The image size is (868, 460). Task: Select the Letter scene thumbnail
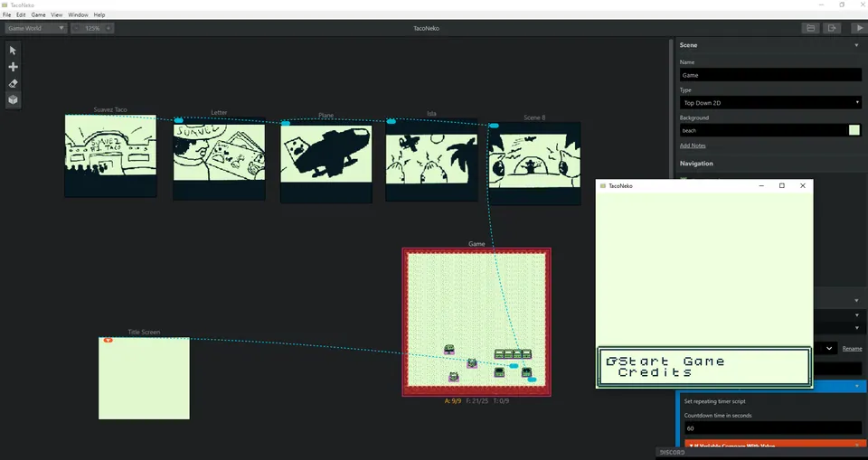(219, 158)
